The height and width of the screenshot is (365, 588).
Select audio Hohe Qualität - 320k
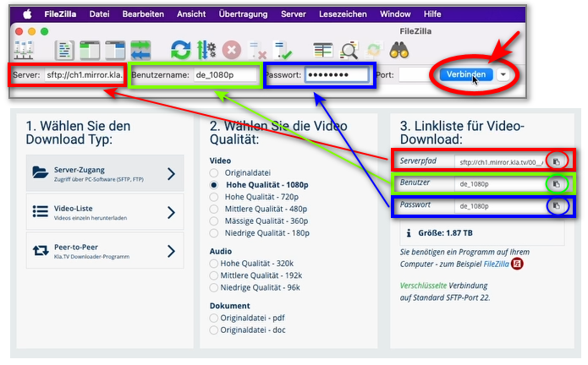215,264
